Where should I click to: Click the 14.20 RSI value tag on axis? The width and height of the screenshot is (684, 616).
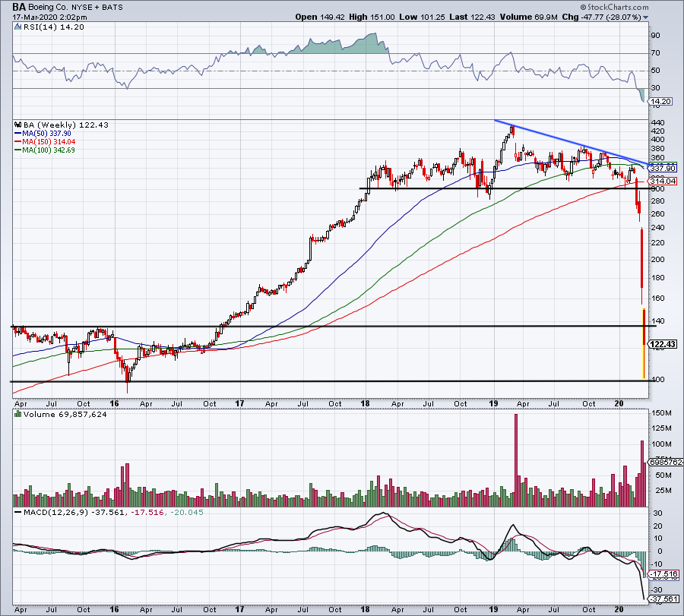click(x=660, y=102)
